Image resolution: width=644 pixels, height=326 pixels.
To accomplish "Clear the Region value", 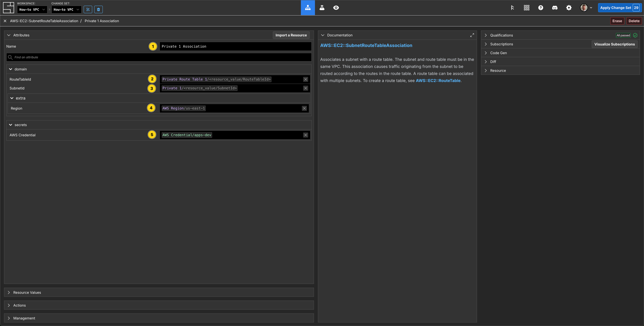I will [304, 108].
